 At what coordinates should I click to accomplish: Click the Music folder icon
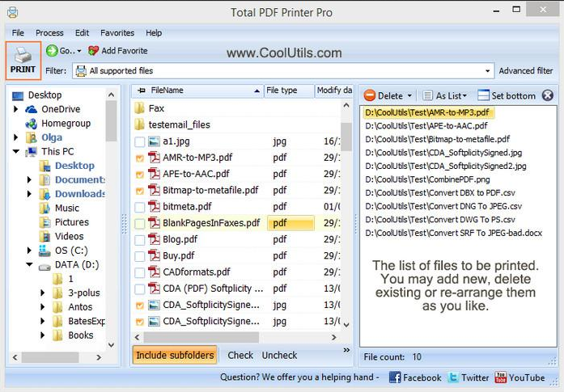pos(45,208)
